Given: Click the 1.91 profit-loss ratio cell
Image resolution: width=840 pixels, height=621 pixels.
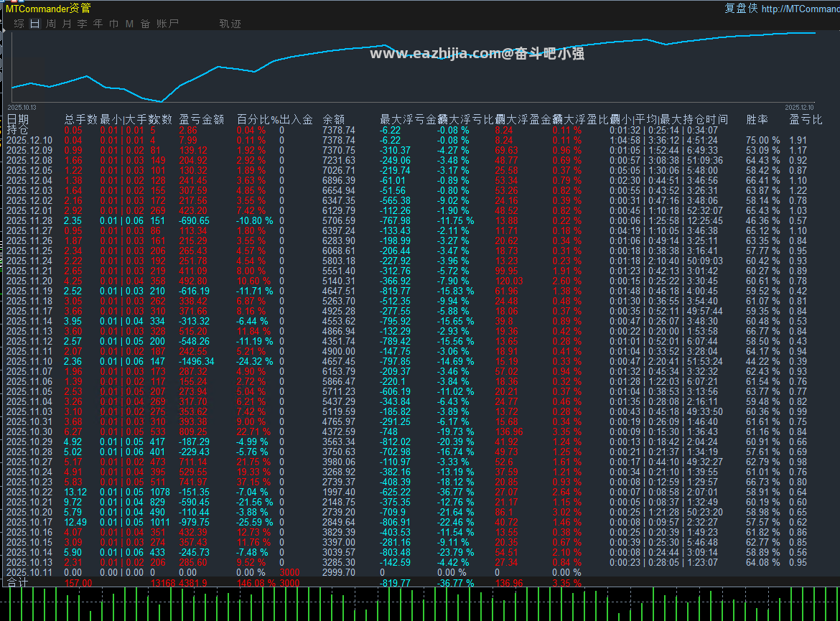Looking at the screenshot, I should [798, 141].
